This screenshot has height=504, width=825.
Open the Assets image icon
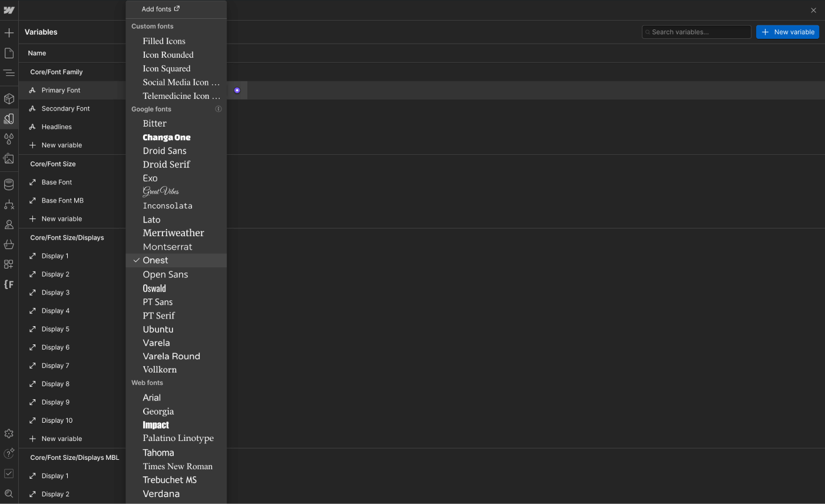[9, 159]
